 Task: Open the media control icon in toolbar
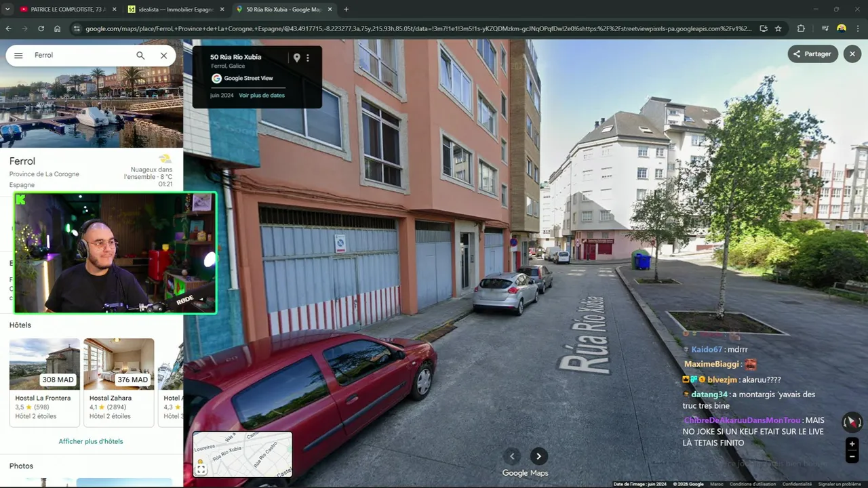point(825,28)
